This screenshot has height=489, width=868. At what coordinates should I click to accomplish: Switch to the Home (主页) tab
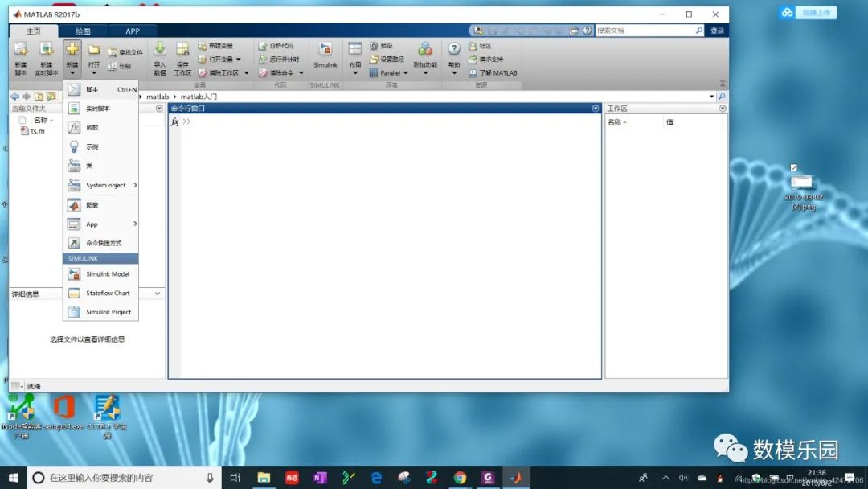[33, 31]
